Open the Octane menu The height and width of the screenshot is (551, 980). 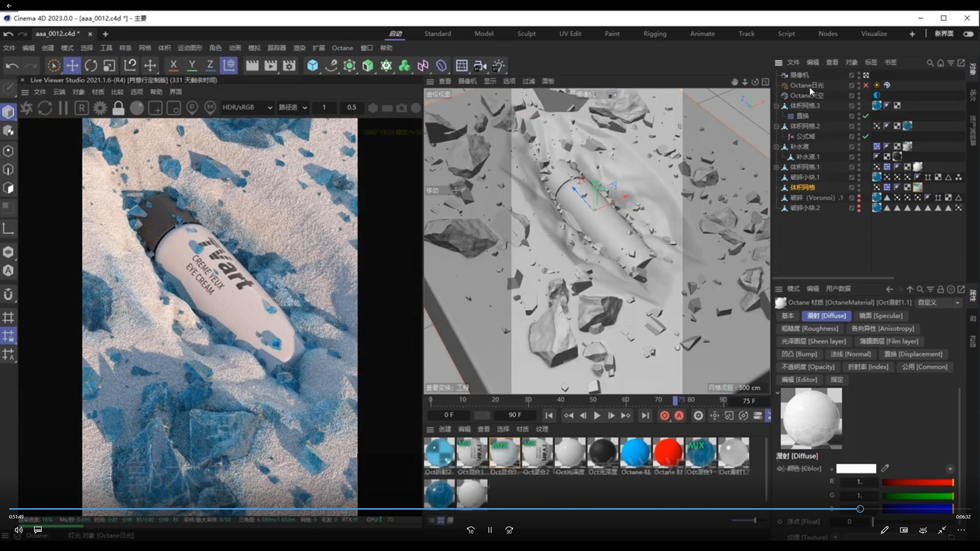pyautogui.click(x=342, y=48)
